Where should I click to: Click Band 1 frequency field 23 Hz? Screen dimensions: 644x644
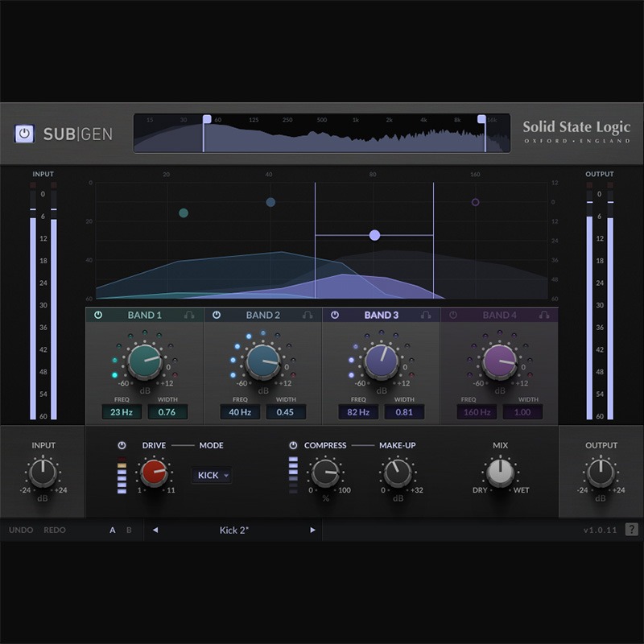click(x=122, y=412)
